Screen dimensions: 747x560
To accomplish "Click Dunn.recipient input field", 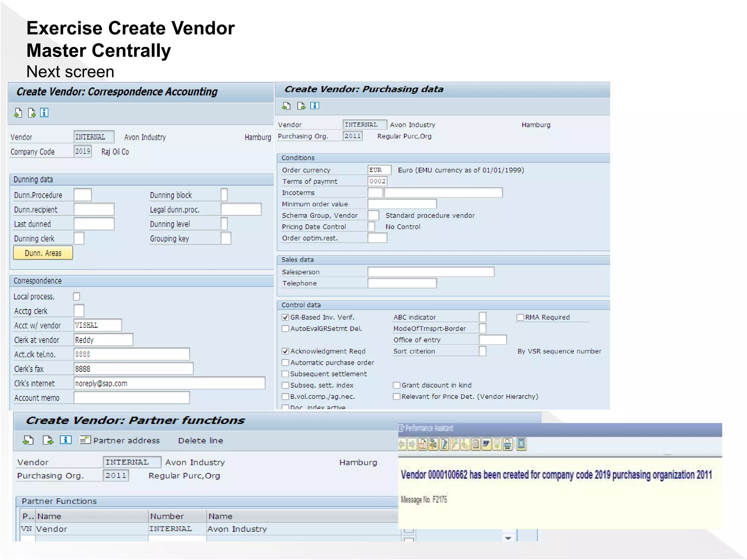I will coord(94,209).
